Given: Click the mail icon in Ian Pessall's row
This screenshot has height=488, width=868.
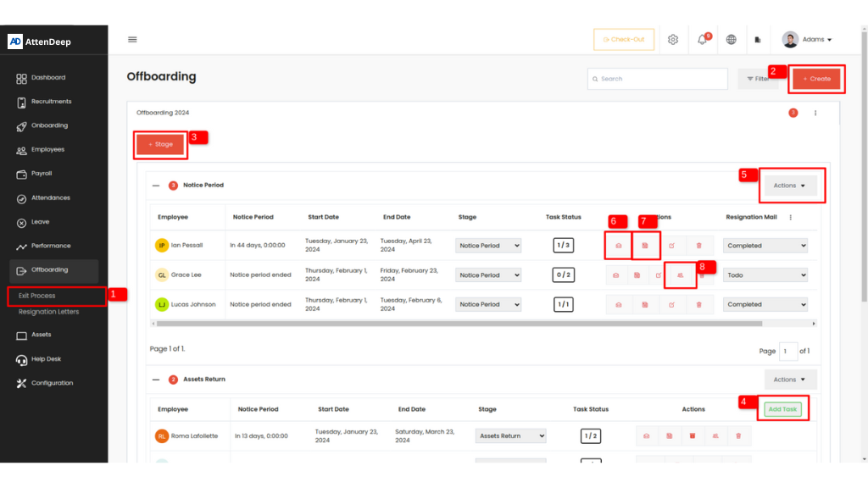Looking at the screenshot, I should click(616, 246).
